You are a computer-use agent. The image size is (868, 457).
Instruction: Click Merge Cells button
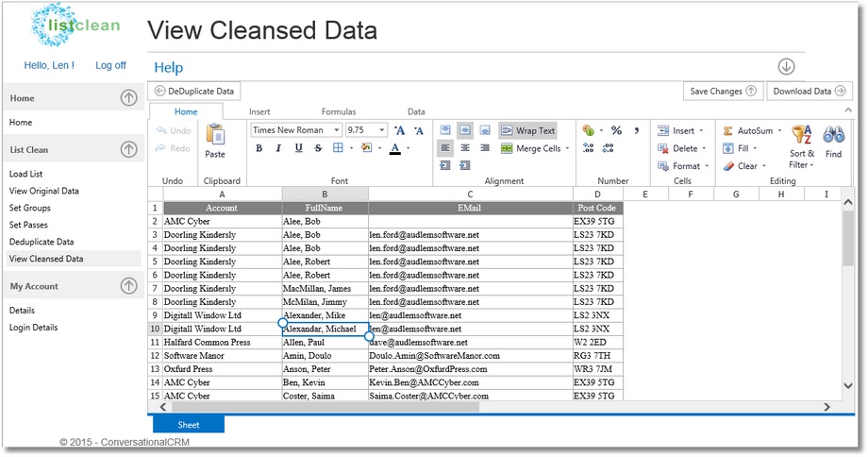coord(531,148)
